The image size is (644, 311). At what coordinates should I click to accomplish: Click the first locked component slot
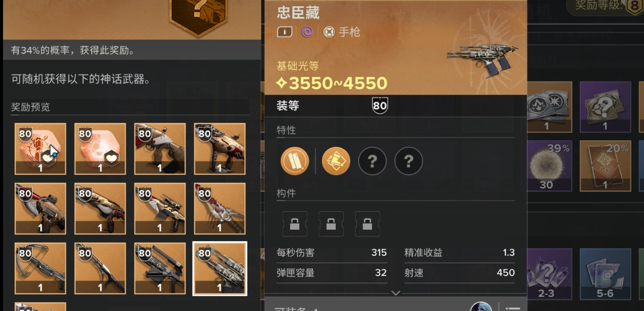295,224
